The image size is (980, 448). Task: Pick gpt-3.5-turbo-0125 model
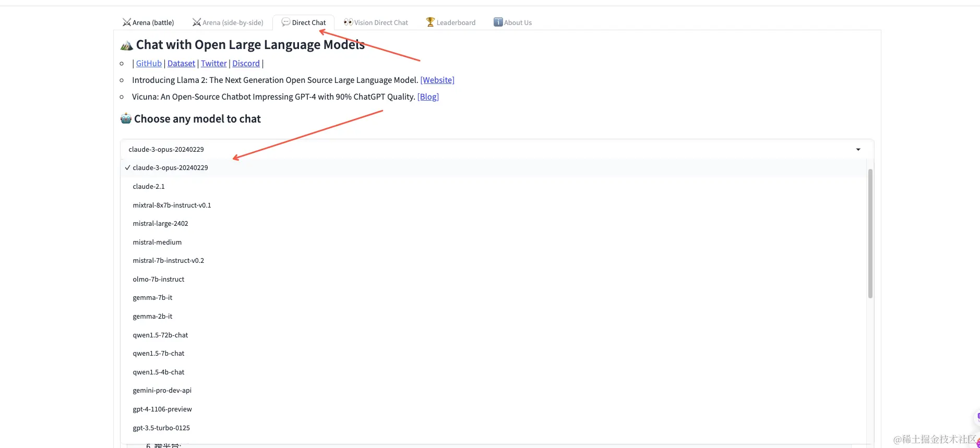point(493,428)
